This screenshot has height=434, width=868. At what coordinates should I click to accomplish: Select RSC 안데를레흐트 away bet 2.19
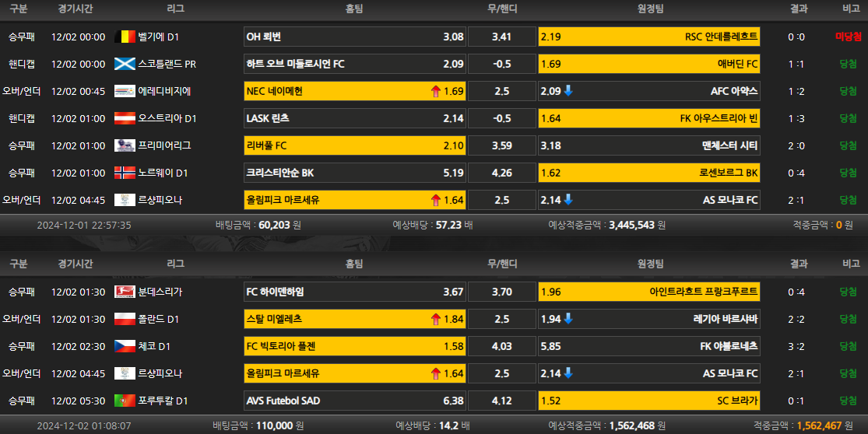[x=648, y=37]
